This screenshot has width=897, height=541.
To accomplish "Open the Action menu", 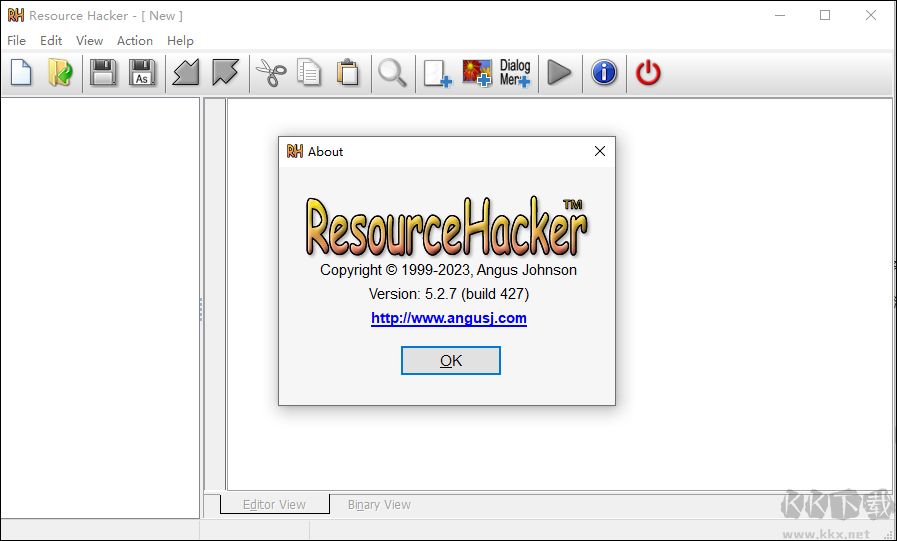I will (135, 41).
